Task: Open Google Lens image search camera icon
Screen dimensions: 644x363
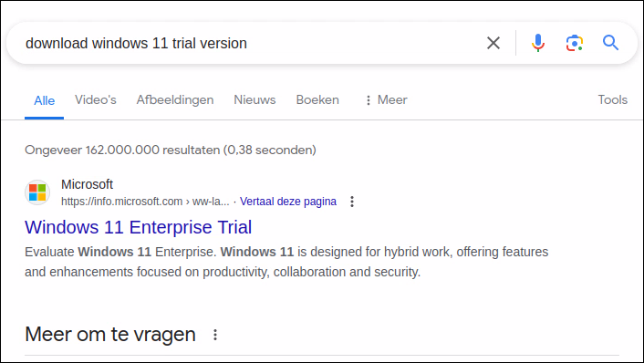Action: [574, 43]
